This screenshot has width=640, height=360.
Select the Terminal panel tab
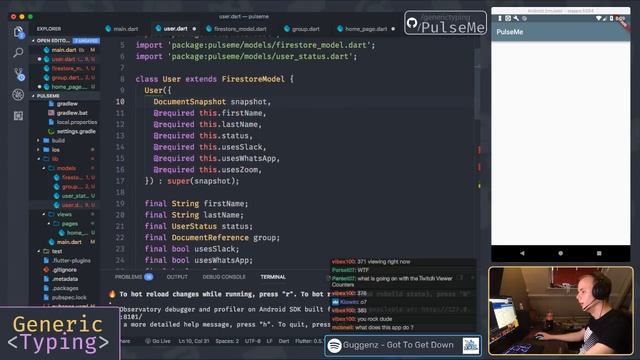(x=273, y=277)
